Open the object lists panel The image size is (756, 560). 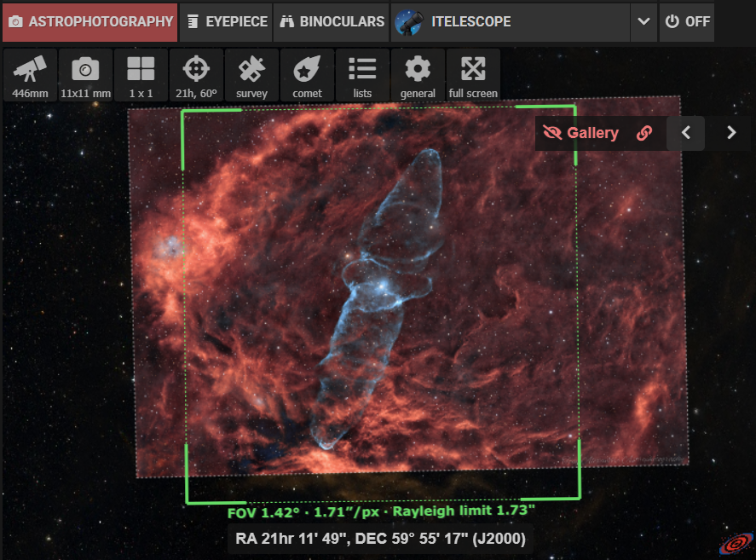(x=362, y=75)
